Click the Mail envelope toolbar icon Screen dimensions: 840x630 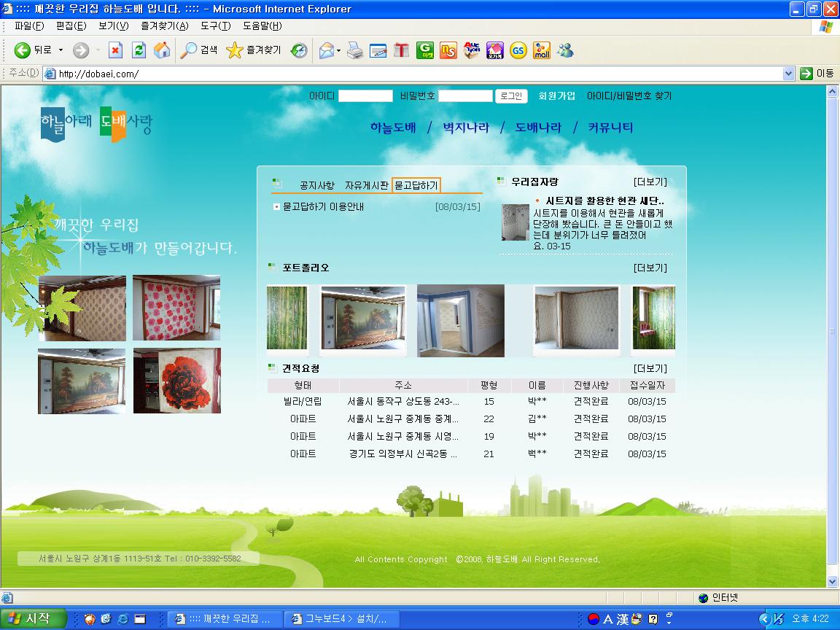pyautogui.click(x=325, y=50)
